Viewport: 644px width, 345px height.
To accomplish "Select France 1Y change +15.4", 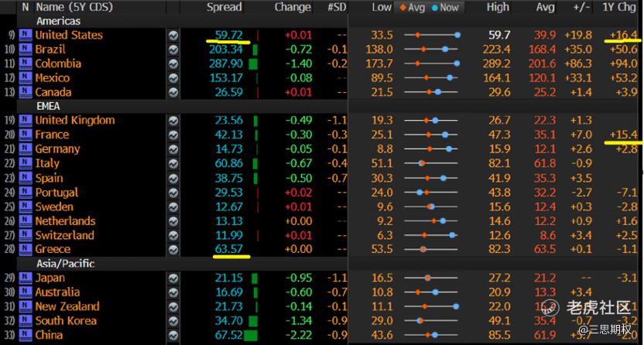I will pyautogui.click(x=623, y=135).
